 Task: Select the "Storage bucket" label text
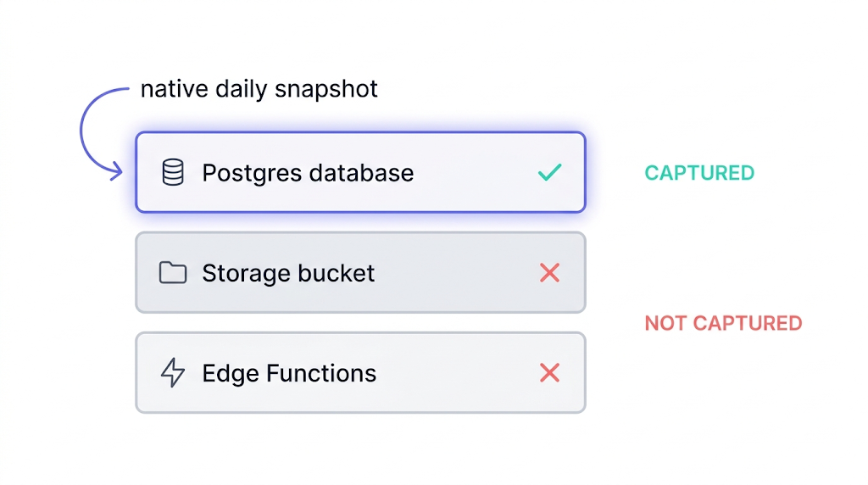point(288,273)
